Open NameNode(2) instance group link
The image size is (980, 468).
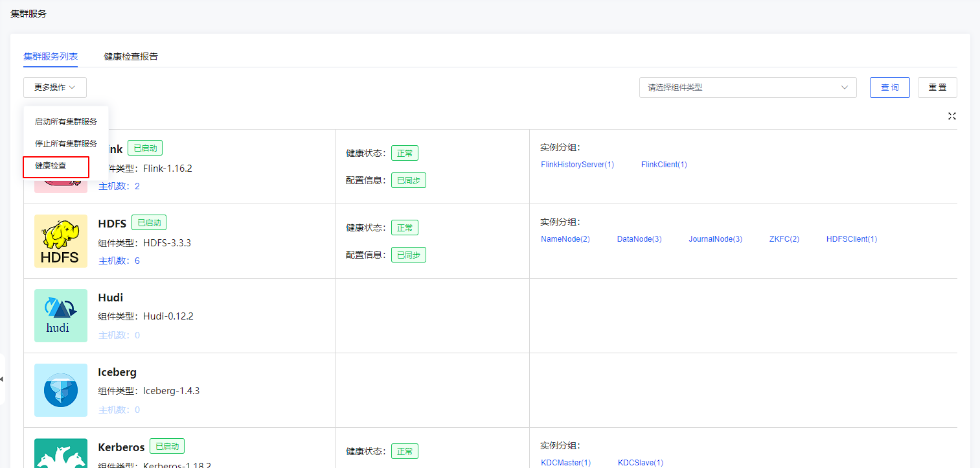click(565, 239)
